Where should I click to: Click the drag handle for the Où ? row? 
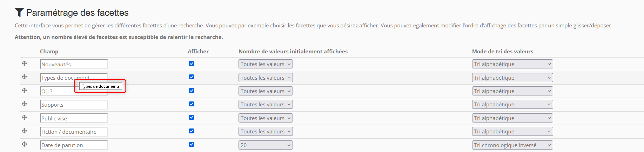pyautogui.click(x=24, y=91)
